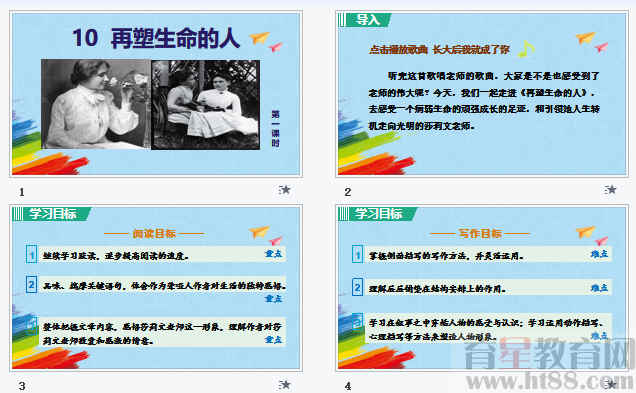Click the 阅读目标 heading on slide 3
This screenshot has height=393, width=636.
point(154,234)
